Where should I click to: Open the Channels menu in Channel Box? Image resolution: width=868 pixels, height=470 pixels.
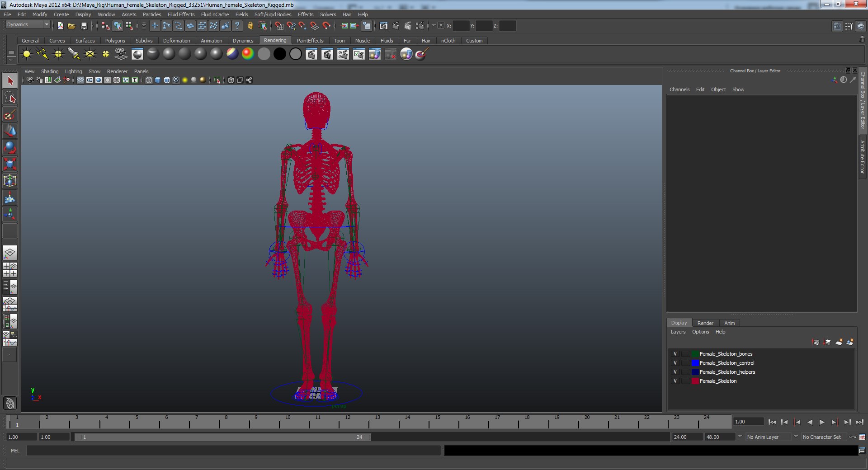(679, 89)
